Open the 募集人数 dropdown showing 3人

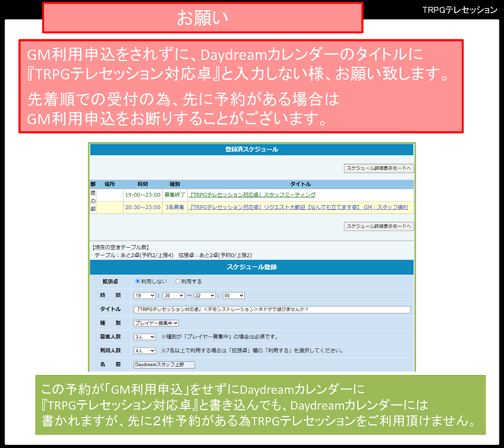(x=145, y=337)
